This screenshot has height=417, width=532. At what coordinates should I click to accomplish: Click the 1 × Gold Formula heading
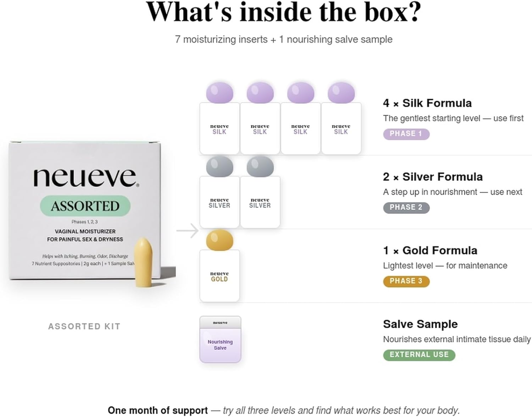pyautogui.click(x=430, y=251)
